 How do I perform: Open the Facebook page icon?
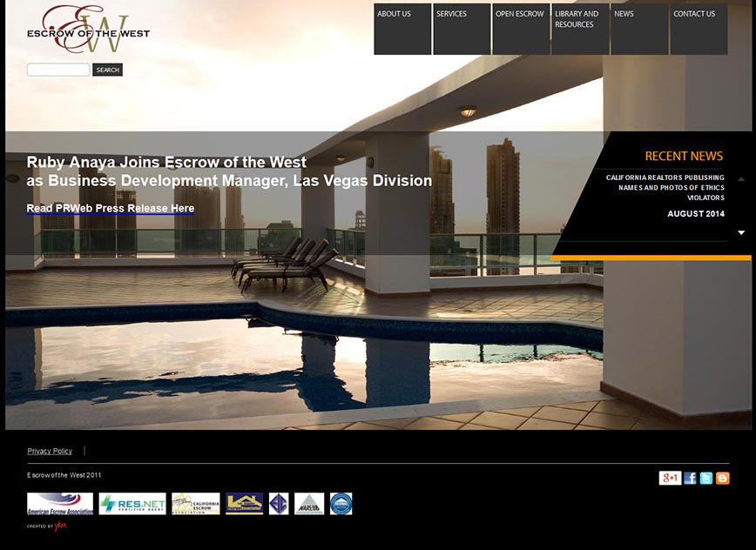690,478
